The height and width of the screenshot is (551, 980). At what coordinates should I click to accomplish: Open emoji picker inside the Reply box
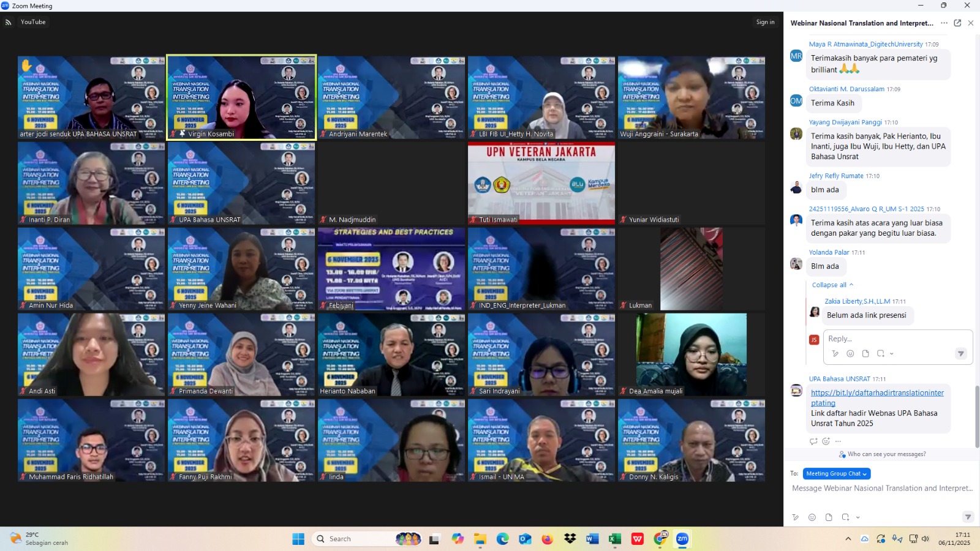(850, 354)
